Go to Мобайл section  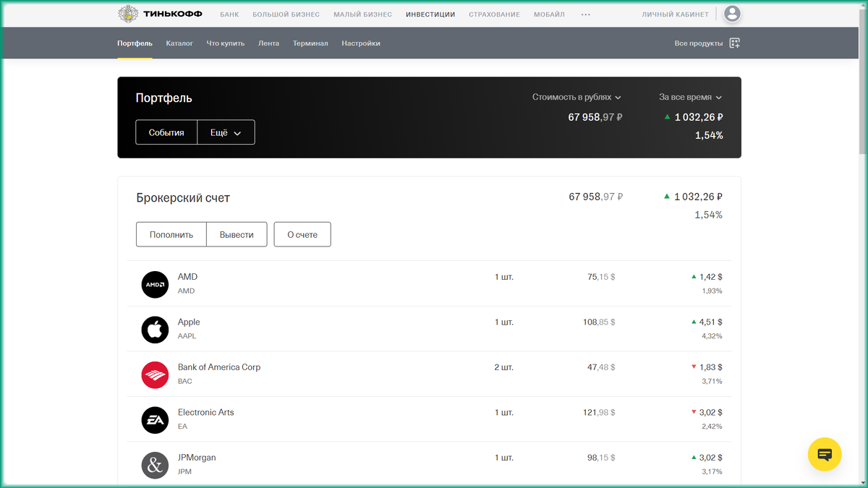click(550, 14)
